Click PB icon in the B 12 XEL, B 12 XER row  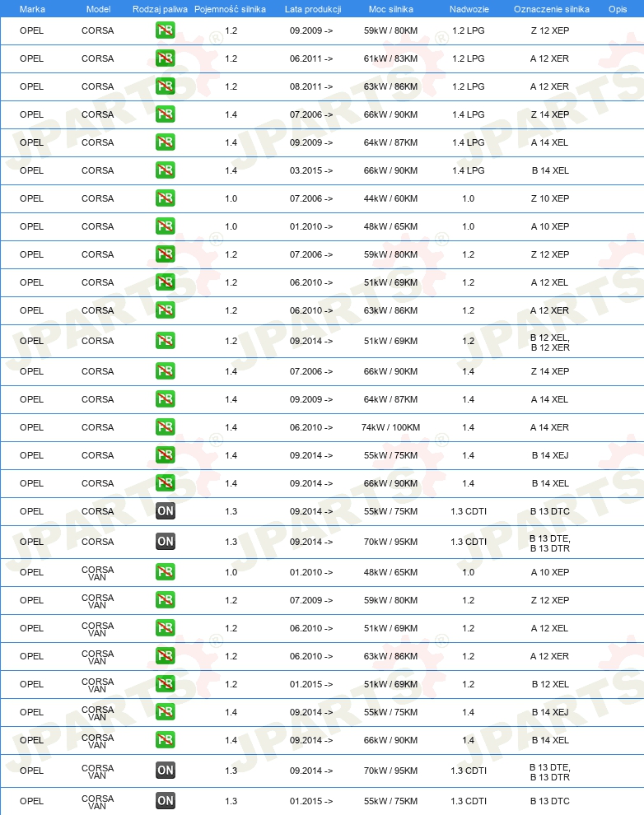tap(166, 341)
